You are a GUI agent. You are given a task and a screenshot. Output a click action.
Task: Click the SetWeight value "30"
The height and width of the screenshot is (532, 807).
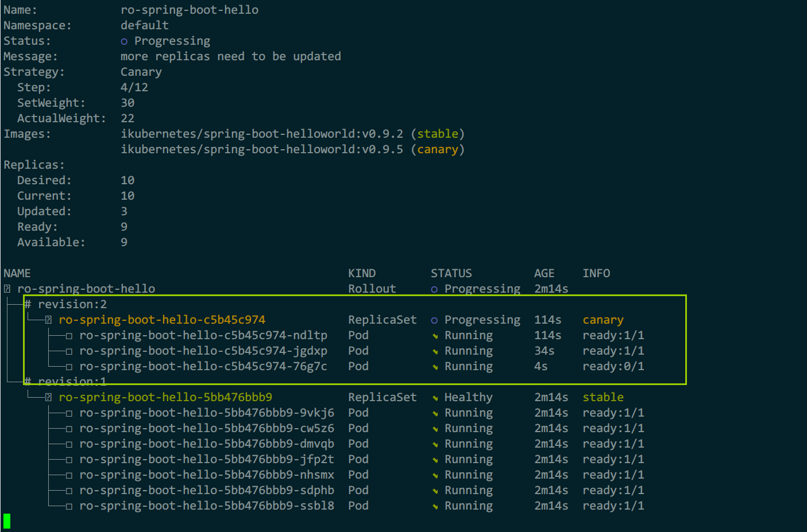[128, 103]
